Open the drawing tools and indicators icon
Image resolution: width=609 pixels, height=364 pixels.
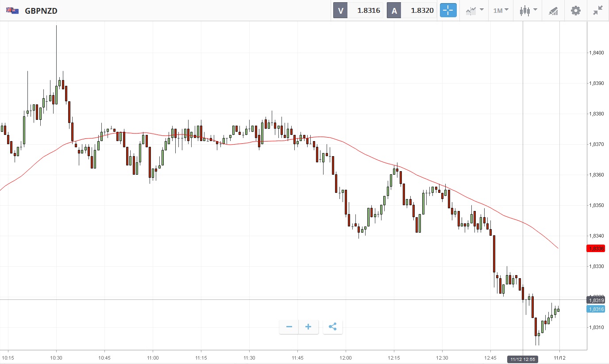pos(553,10)
